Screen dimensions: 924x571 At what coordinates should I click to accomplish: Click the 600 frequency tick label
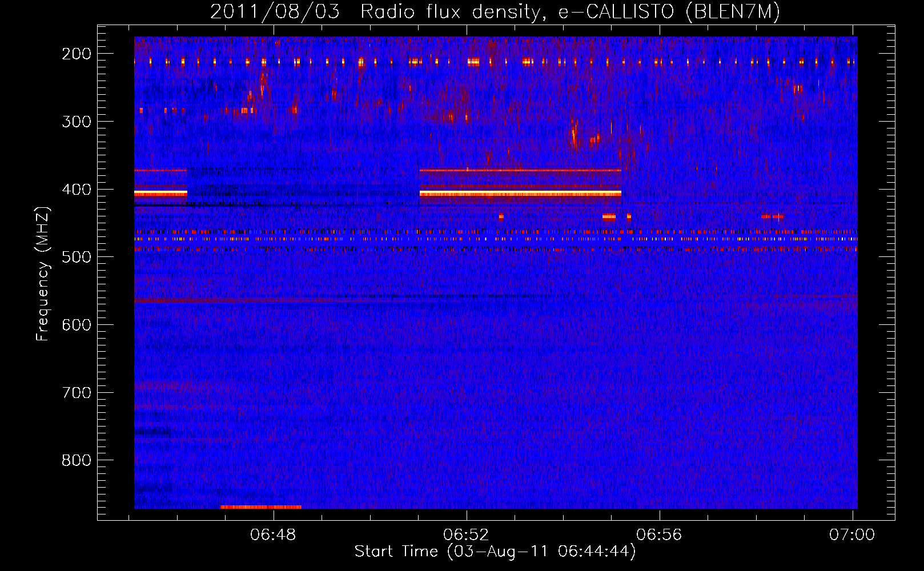coord(77,325)
